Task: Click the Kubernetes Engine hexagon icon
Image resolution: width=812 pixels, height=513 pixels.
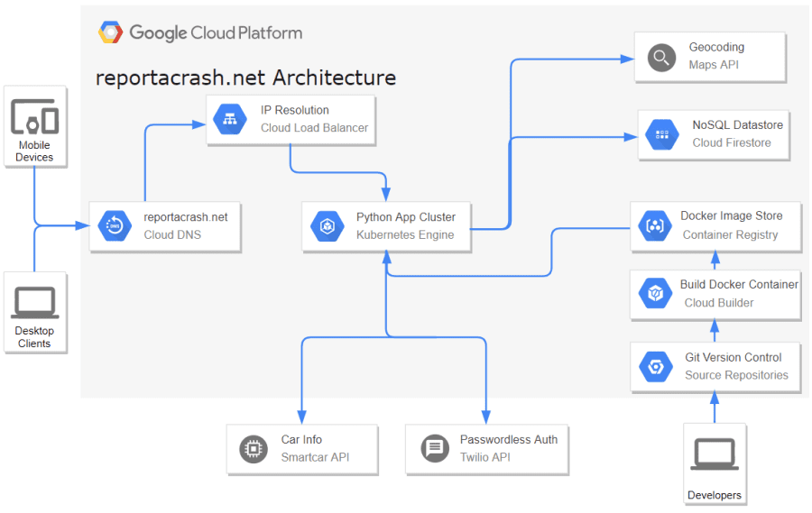Action: pos(328,225)
